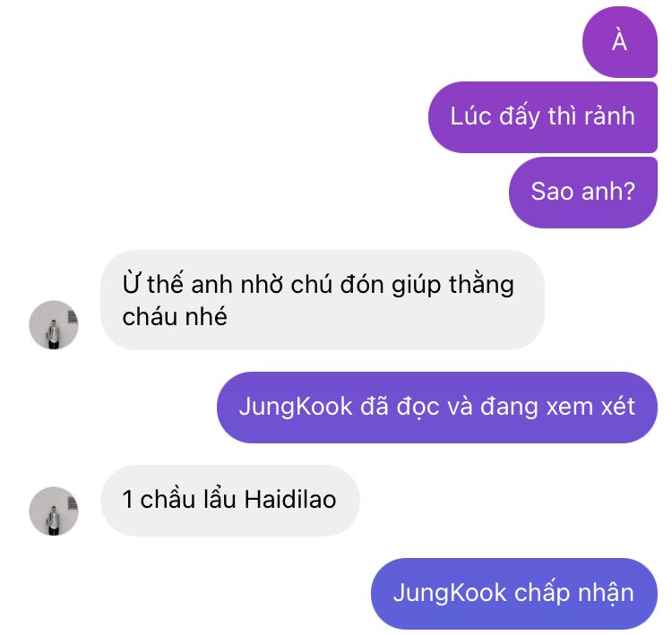Tap 'JungKook đã đọc và đang xem xét' bubble
Screen dimensions: 672x635
436,407
